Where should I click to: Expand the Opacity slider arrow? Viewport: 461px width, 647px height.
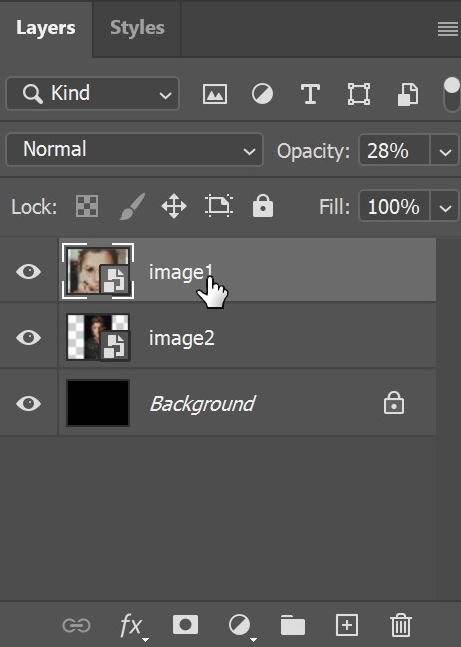click(445, 151)
